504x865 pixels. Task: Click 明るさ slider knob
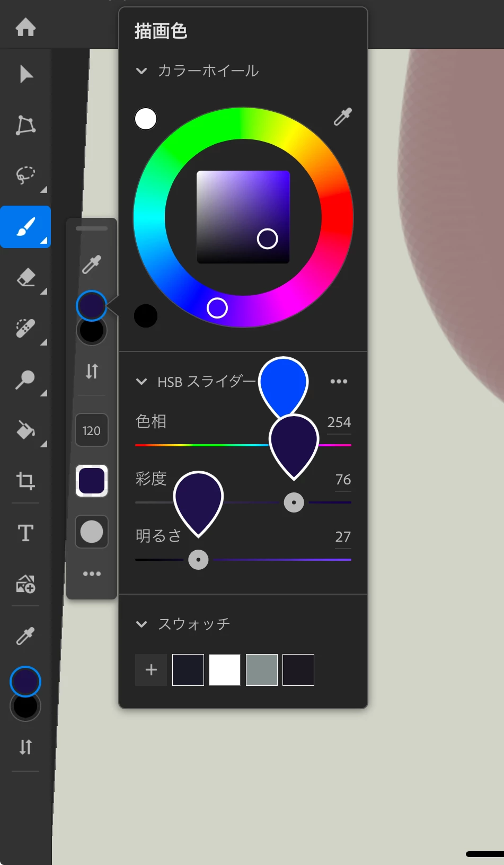click(199, 560)
